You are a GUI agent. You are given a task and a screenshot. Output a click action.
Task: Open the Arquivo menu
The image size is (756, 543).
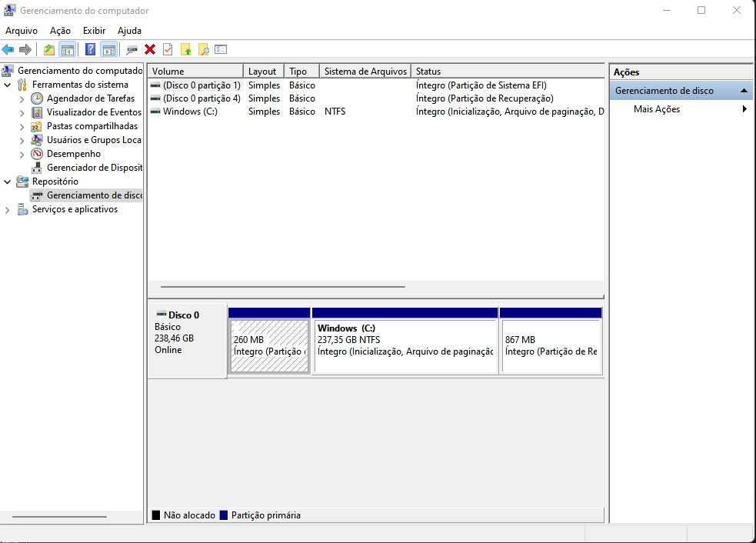pyautogui.click(x=22, y=31)
